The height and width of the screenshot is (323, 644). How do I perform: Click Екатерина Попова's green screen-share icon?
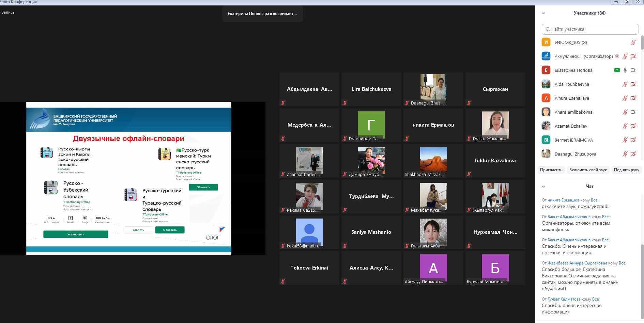[617, 70]
